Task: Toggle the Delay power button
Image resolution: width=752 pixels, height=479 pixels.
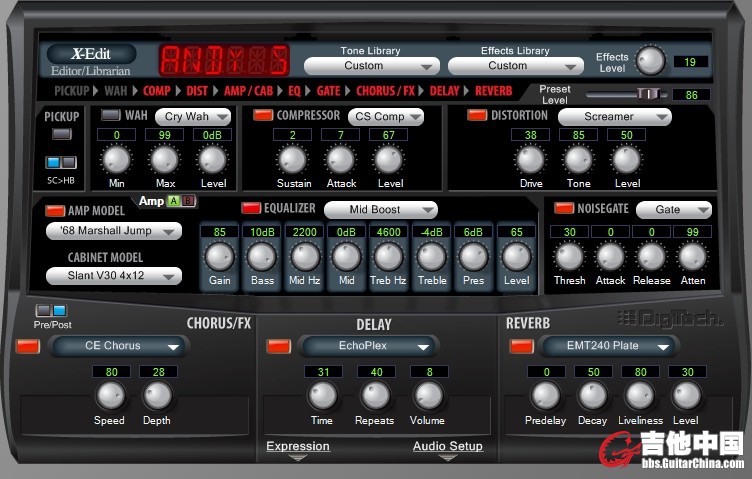Action: 279,346
